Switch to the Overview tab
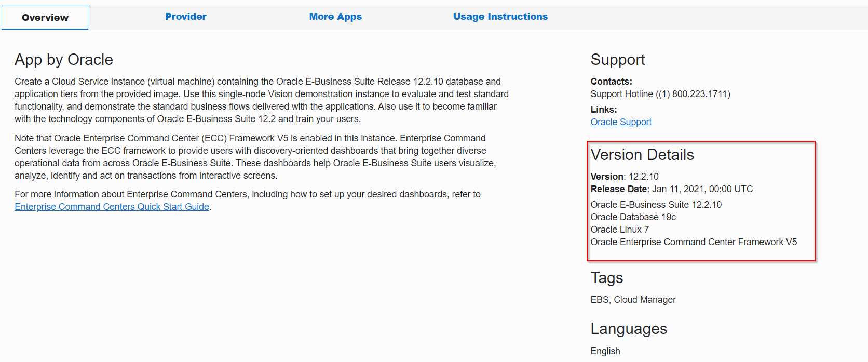868x362 pixels. click(x=45, y=18)
